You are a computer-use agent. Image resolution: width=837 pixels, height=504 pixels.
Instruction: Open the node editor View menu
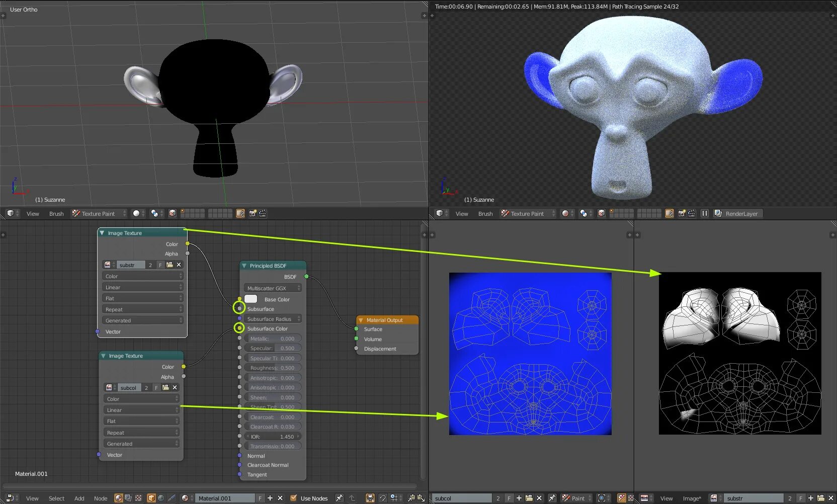(x=32, y=498)
